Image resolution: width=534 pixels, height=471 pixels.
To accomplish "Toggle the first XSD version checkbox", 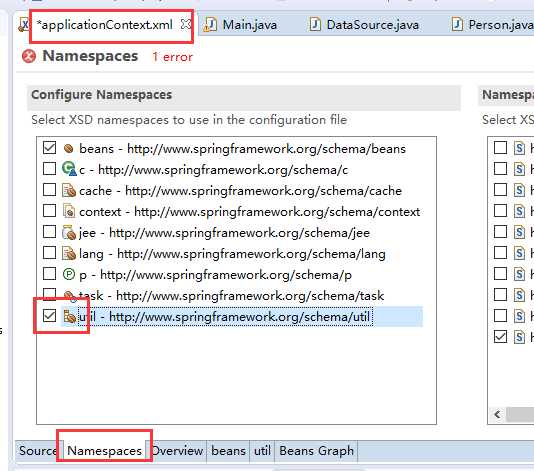I will click(x=500, y=148).
